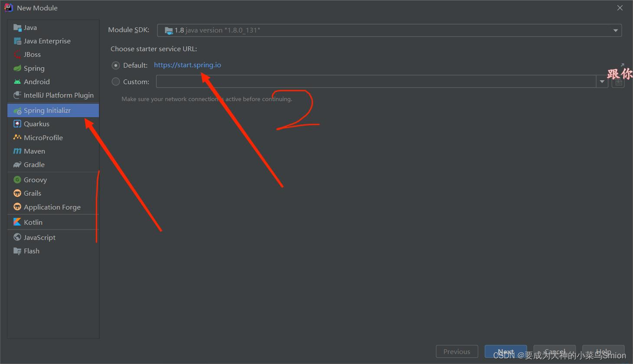Select the Default starter URL radio button
Viewport: 633px width, 364px height.
pos(116,66)
